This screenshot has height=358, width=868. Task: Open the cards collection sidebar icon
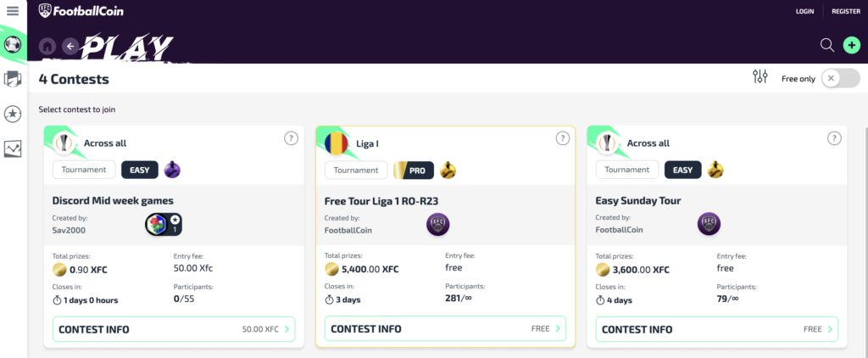(13, 79)
